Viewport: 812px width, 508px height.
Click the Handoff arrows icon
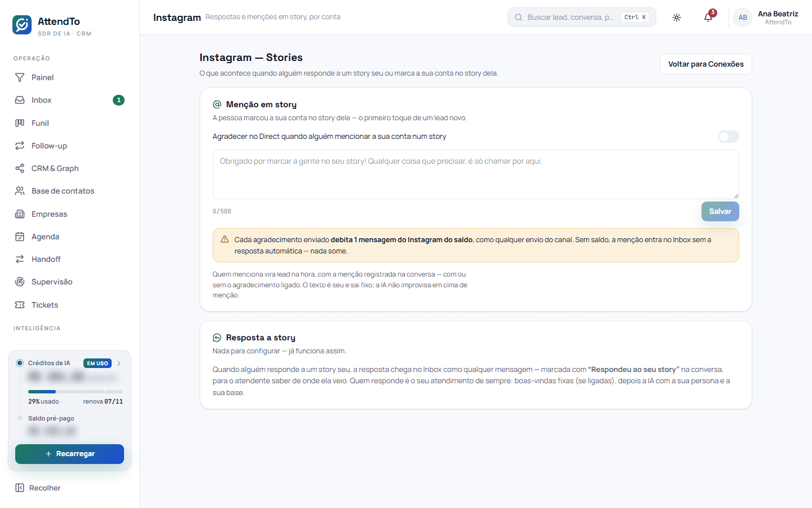[20, 259]
